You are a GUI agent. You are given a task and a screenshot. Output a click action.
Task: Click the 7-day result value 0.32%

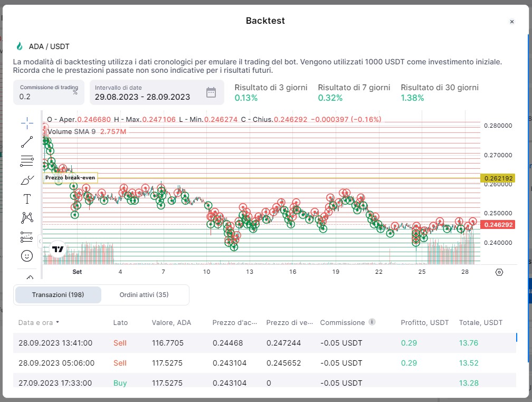330,98
